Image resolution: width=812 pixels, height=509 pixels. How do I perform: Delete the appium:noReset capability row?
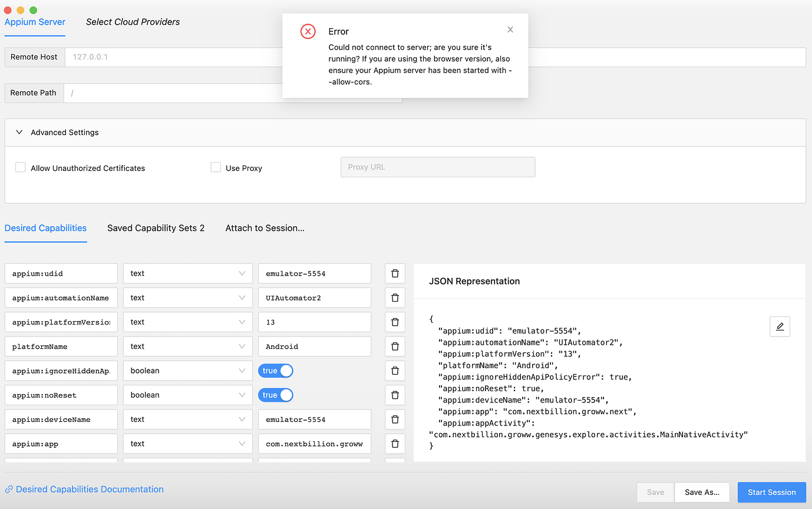(x=395, y=395)
